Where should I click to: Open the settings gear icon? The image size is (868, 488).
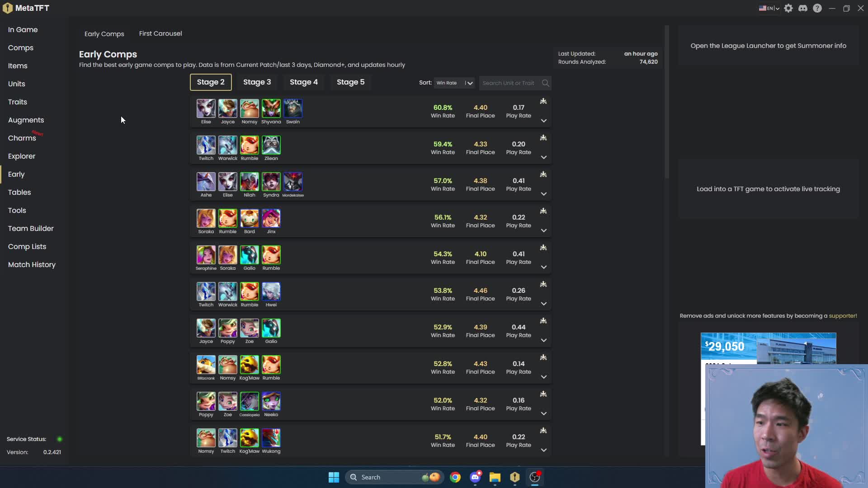pyautogui.click(x=788, y=8)
